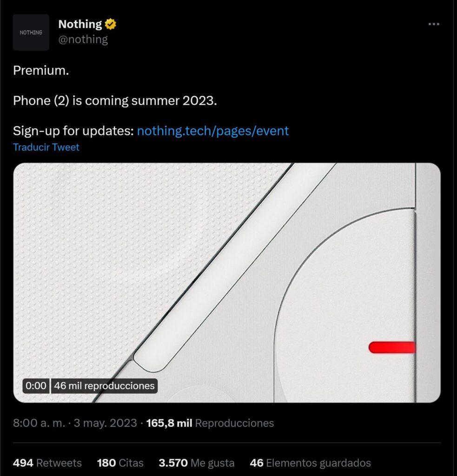457x476 pixels.
Task: Show the 3.570 Me gusta list
Action: pyautogui.click(x=196, y=463)
